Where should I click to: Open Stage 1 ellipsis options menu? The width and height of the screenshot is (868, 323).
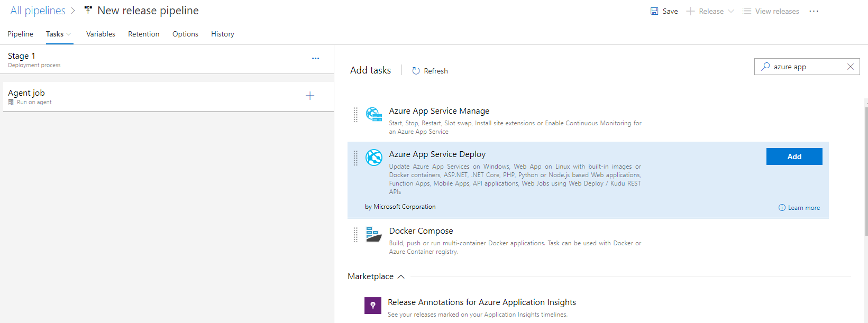[x=315, y=59]
